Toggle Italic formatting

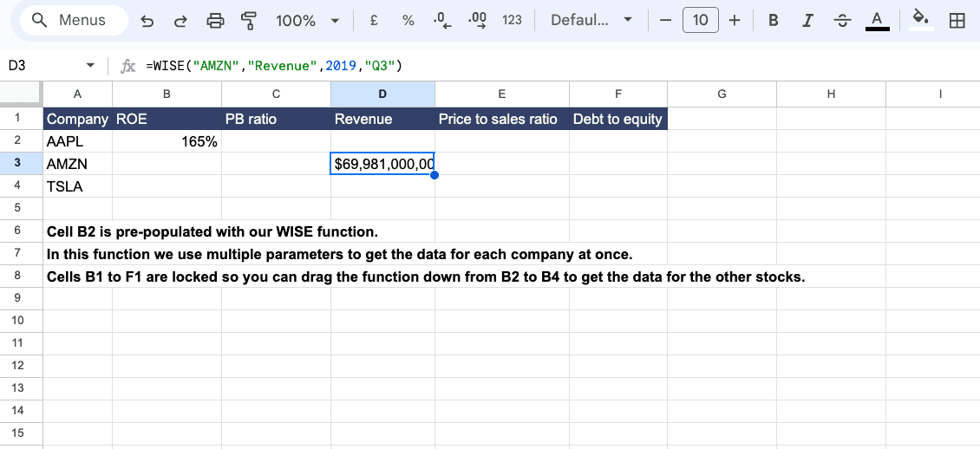coord(807,21)
